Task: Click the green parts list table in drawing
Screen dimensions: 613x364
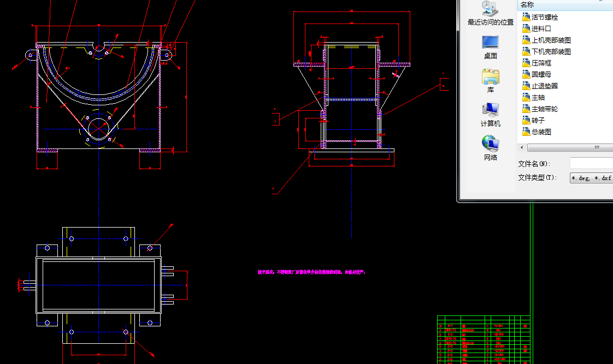Action: point(484,340)
